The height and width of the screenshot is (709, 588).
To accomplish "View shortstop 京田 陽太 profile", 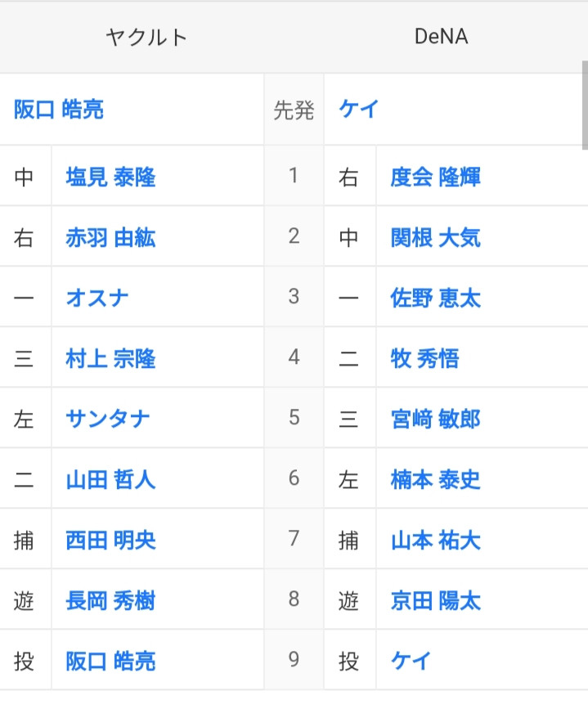I will tap(436, 601).
